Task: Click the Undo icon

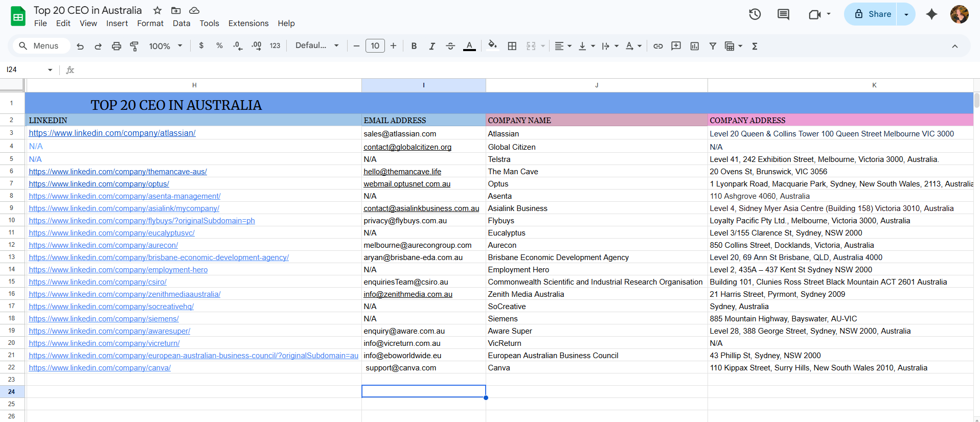Action: click(x=80, y=46)
